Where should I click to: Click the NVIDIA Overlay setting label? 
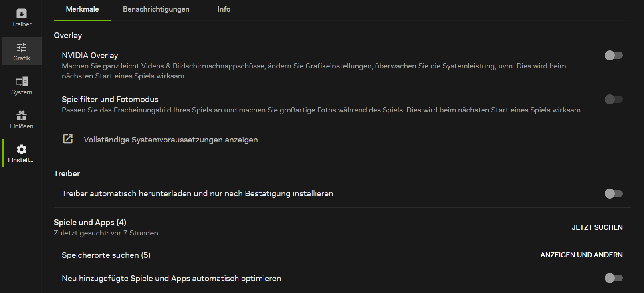pos(90,55)
